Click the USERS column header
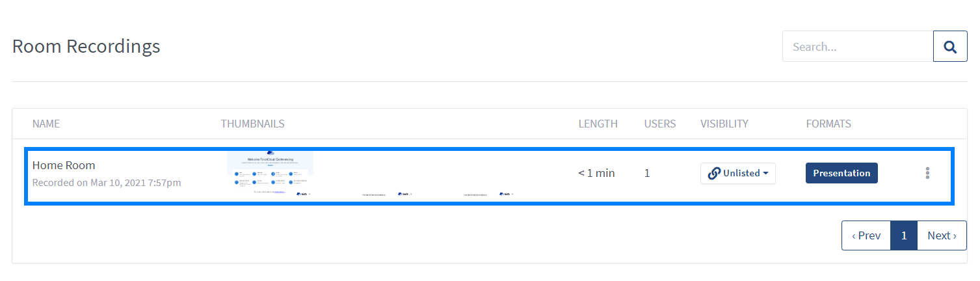The image size is (980, 281). coord(660,124)
